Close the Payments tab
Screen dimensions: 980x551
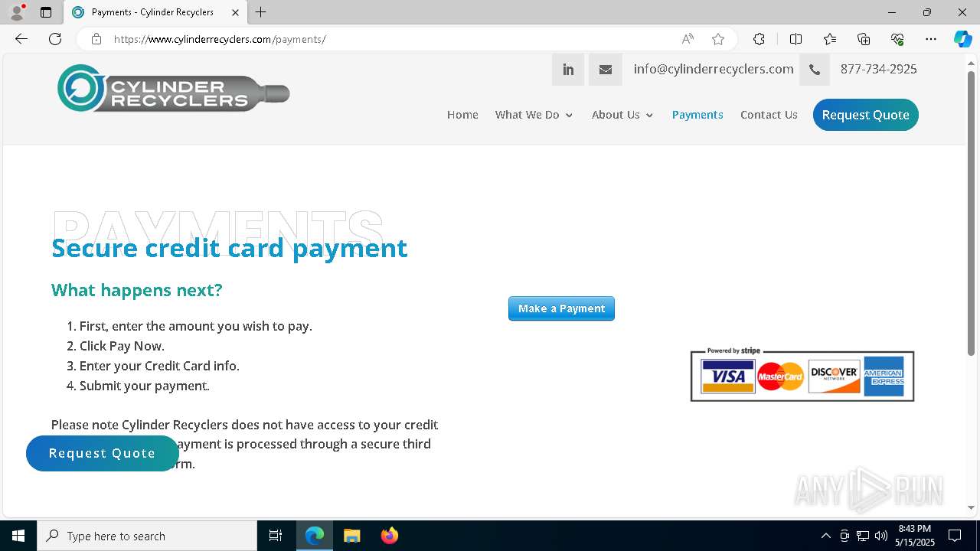click(x=235, y=12)
